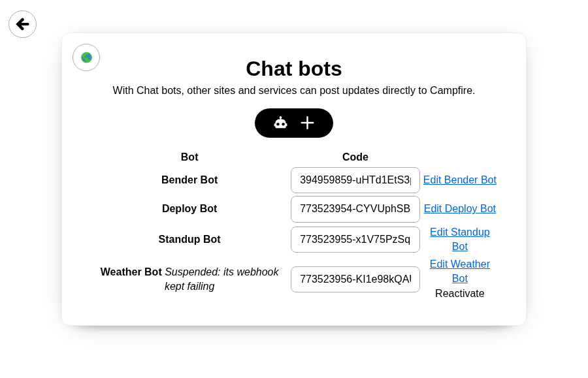Add a new chat bot
The height and width of the screenshot is (378, 588).
point(293,123)
